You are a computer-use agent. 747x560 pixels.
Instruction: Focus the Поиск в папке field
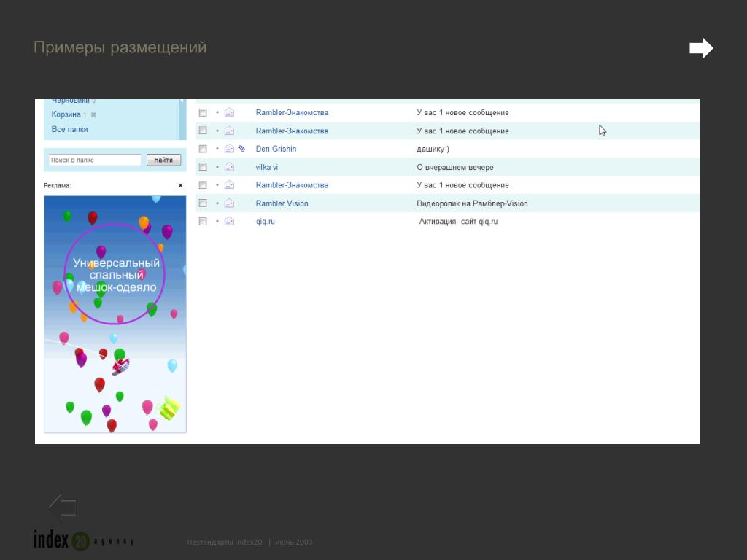(95, 160)
